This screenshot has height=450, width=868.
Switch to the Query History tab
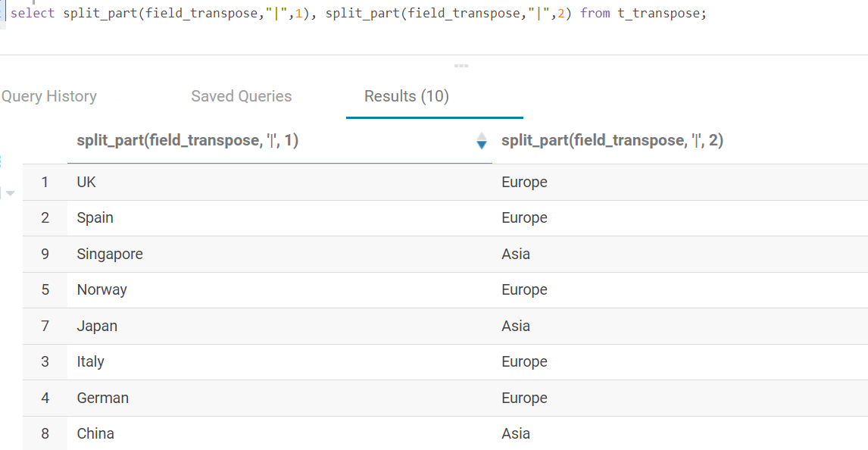(x=49, y=96)
